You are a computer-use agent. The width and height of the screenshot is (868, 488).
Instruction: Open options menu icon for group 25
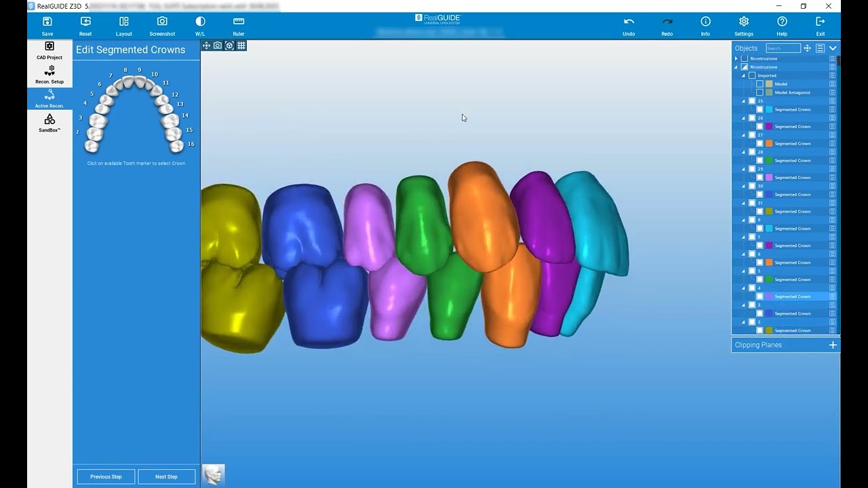point(832,101)
